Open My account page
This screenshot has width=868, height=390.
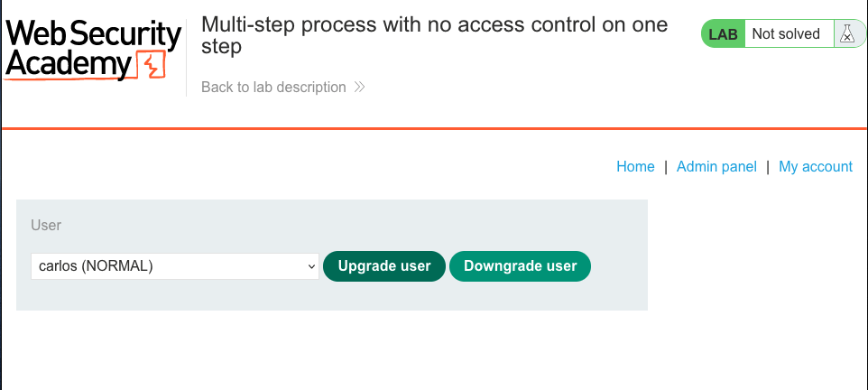[x=816, y=166]
